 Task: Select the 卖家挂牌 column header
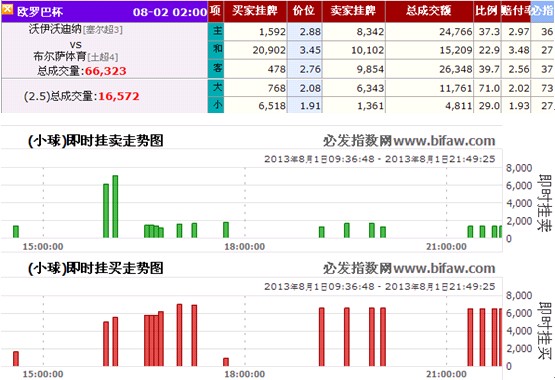coord(353,11)
